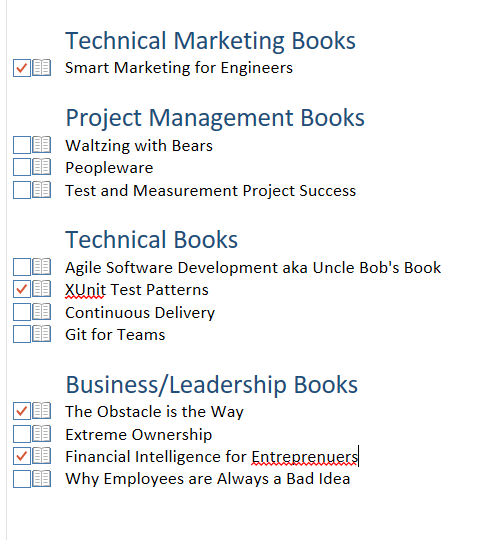Viewport: 495px width, 540px height.
Task: Uncheck the Smart Marketing for Engineers checkbox
Action: point(22,68)
